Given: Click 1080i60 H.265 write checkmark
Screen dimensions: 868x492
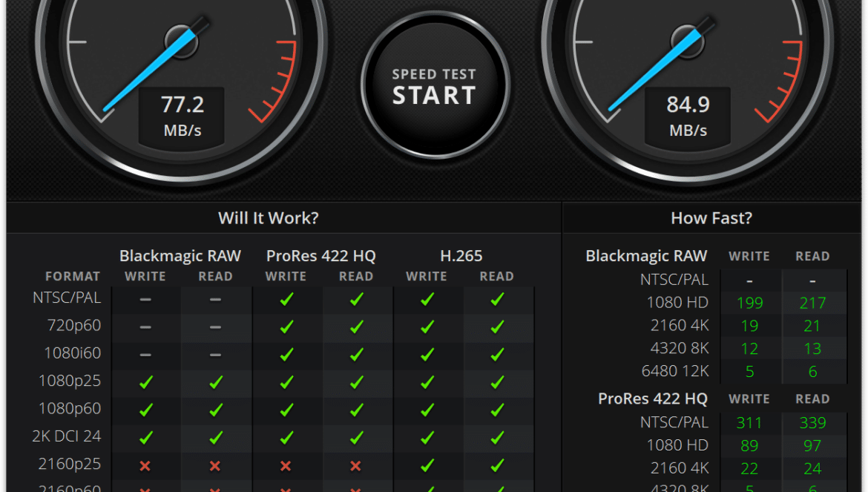Looking at the screenshot, I should (427, 354).
